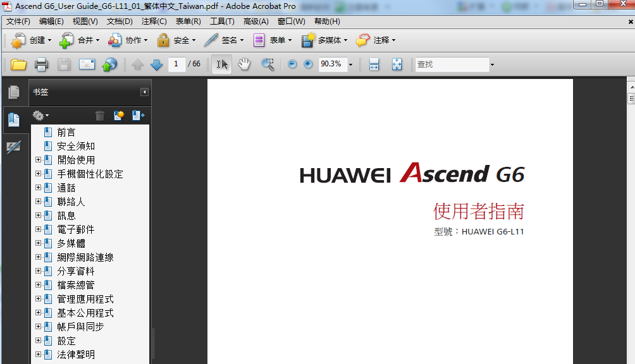635x364 pixels.
Task: Click the Print icon
Action: point(41,64)
